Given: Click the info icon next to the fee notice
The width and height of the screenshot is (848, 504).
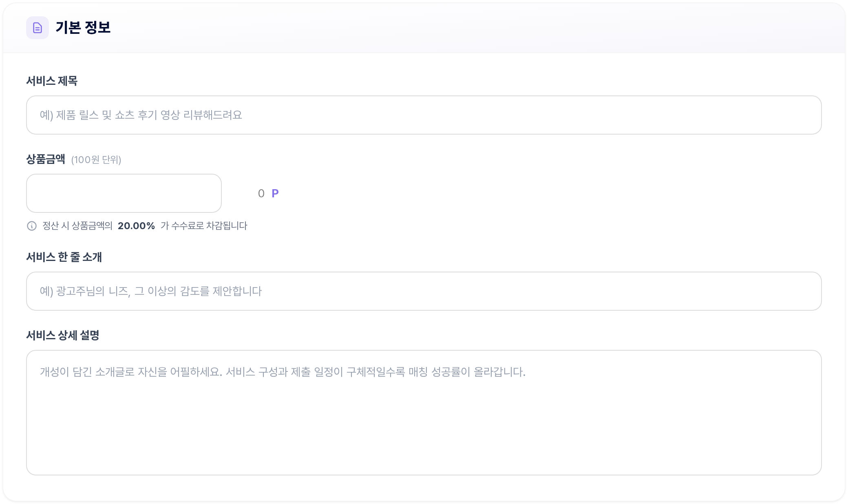Looking at the screenshot, I should [32, 226].
